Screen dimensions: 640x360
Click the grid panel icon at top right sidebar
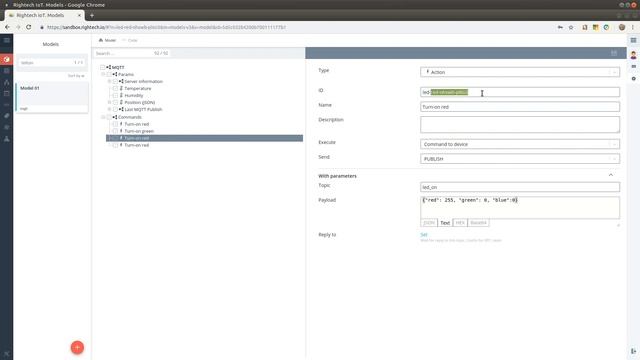click(633, 40)
